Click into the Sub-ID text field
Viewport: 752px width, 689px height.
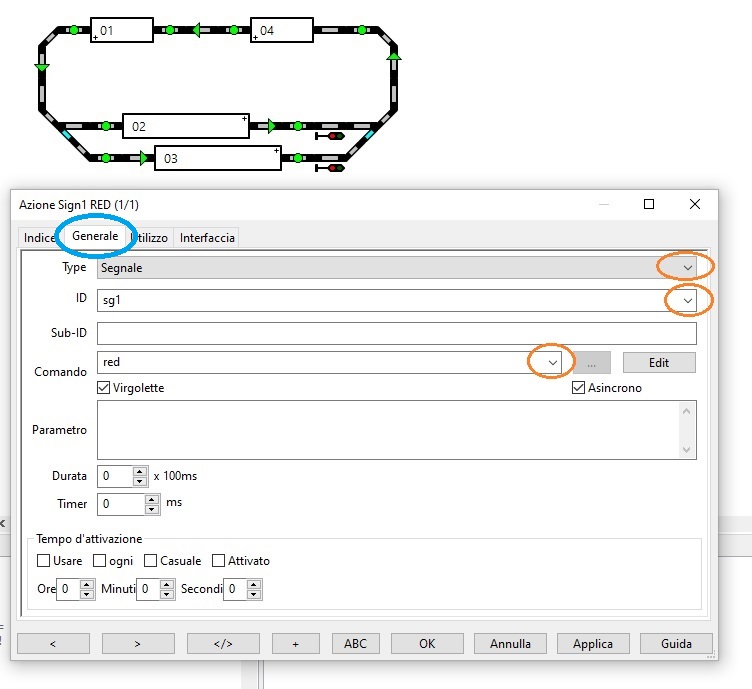pos(396,333)
